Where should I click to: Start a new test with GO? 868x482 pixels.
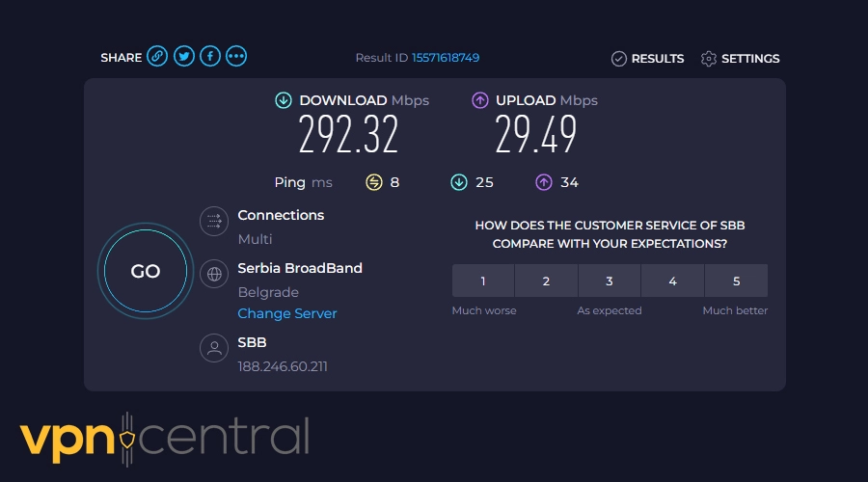pos(146,271)
